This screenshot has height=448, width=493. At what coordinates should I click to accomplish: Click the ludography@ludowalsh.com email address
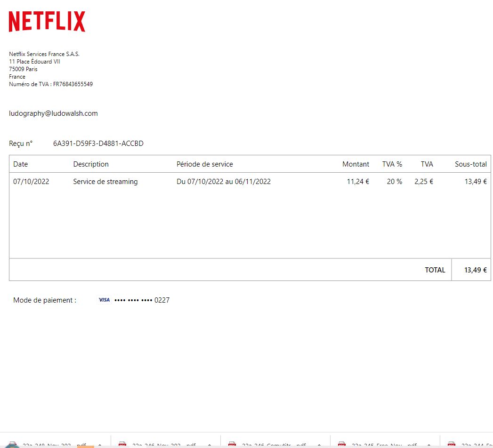point(53,113)
